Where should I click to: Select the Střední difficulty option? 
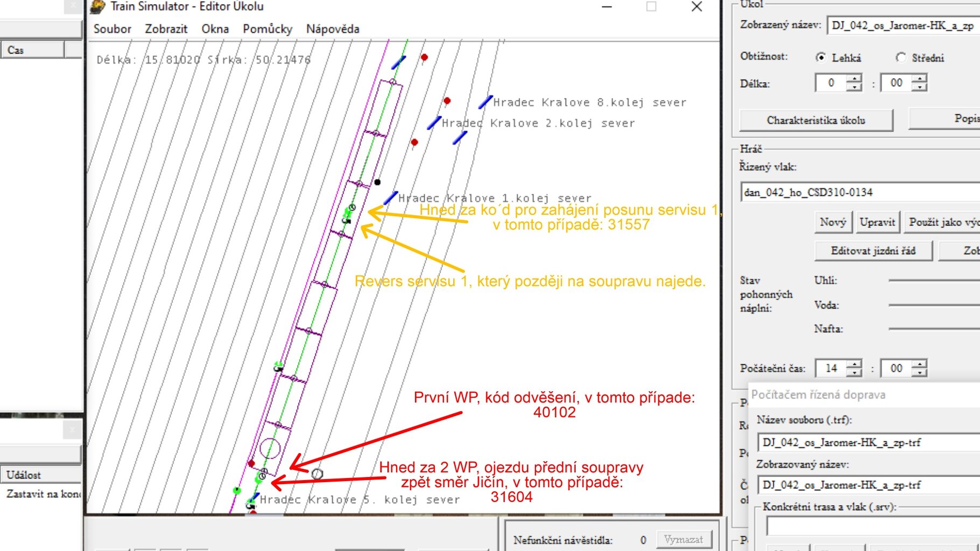coord(901,57)
